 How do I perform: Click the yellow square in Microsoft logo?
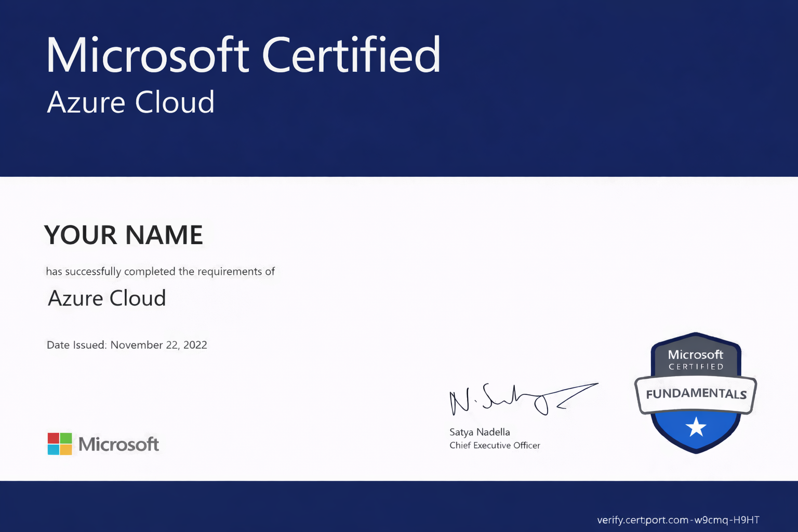point(66,450)
